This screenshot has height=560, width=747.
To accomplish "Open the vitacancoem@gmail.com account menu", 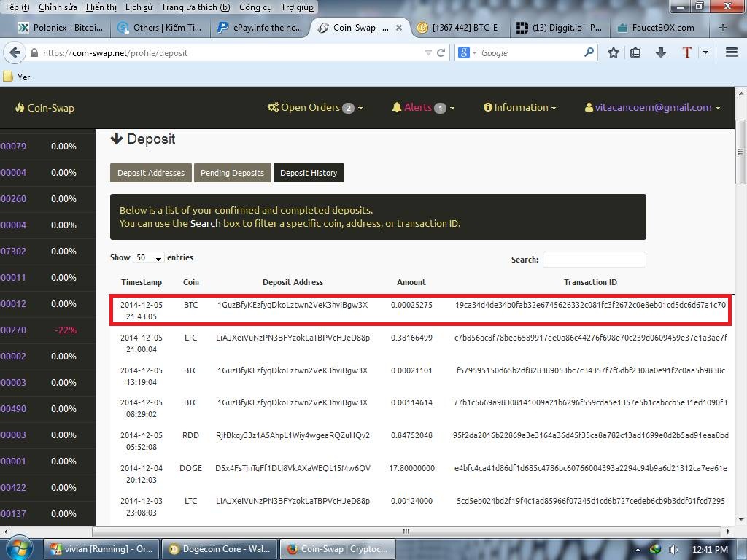I will 652,108.
